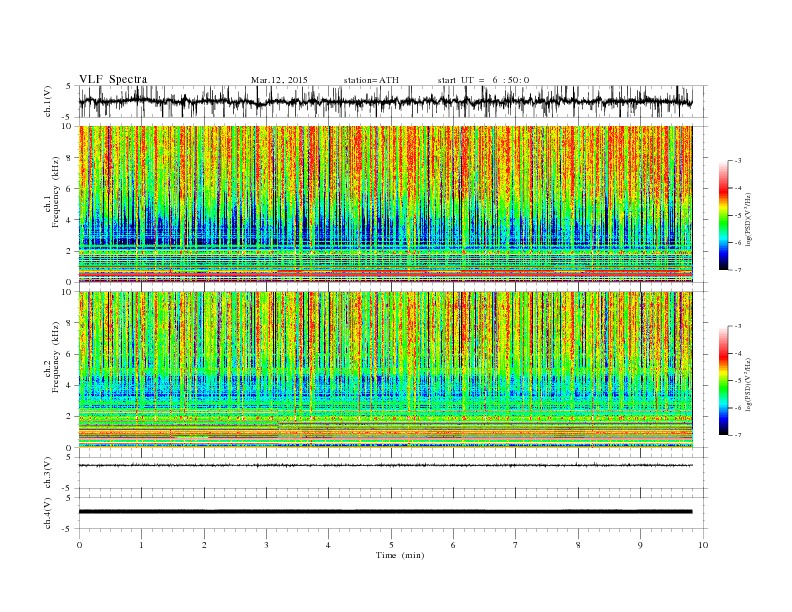Screen dimensions: 792x612
Task: Click the "-6" value on ch.2 colorbar
Action: click(x=737, y=408)
